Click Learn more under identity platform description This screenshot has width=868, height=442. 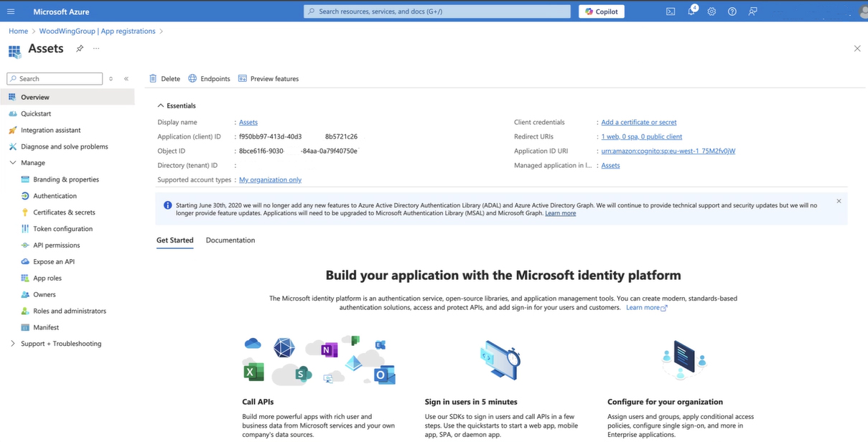[x=647, y=308]
